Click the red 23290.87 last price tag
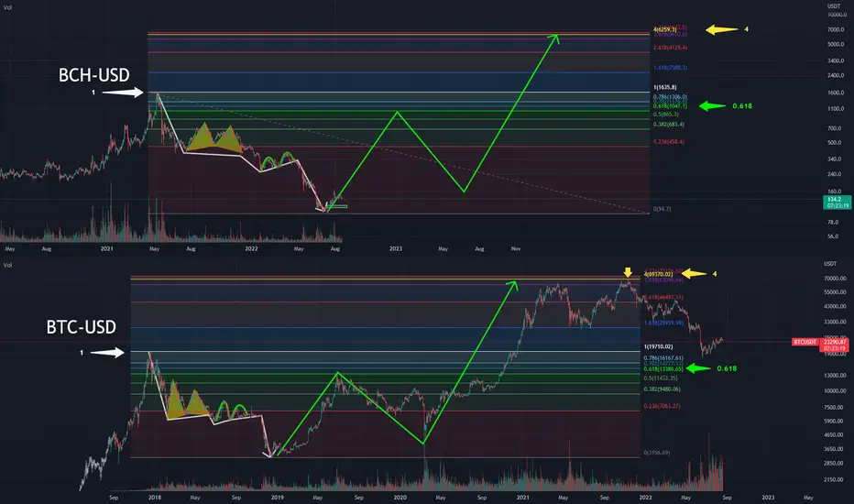This screenshot has width=854, height=504. pos(834,345)
